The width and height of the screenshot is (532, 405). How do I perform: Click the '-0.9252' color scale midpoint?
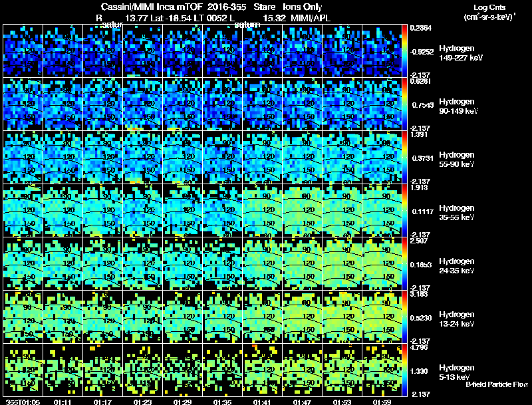(422, 52)
